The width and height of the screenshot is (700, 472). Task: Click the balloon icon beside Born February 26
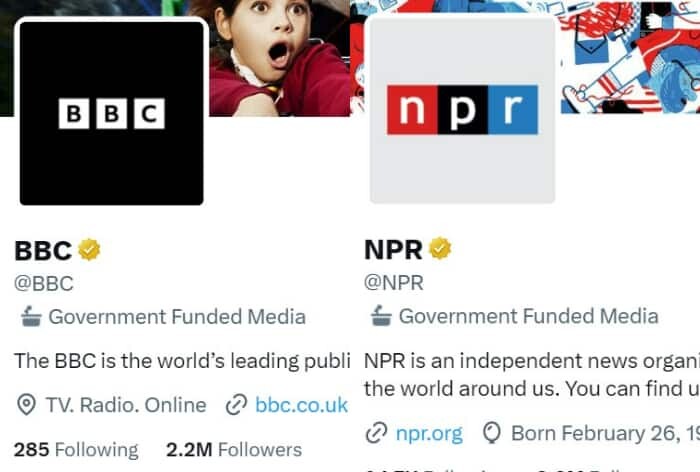click(x=492, y=433)
